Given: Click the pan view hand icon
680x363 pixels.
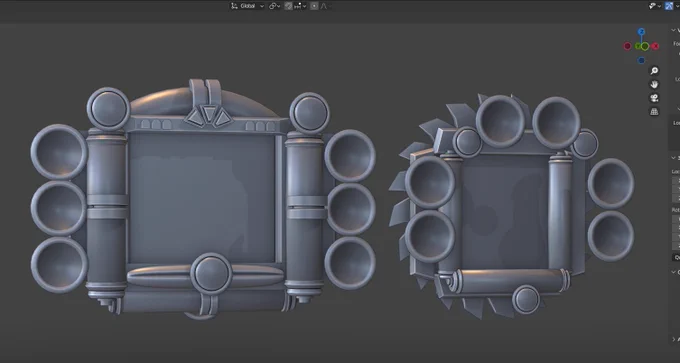Looking at the screenshot, I should click(654, 85).
